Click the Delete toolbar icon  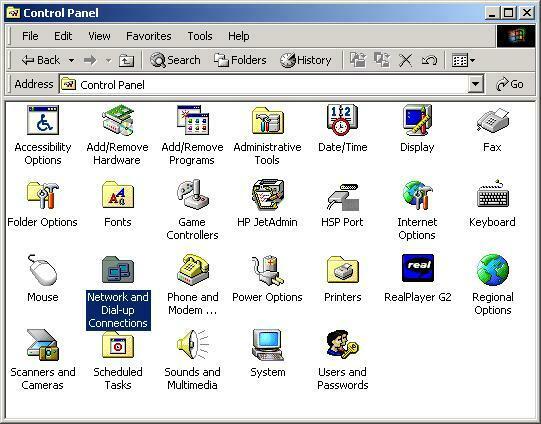405,60
